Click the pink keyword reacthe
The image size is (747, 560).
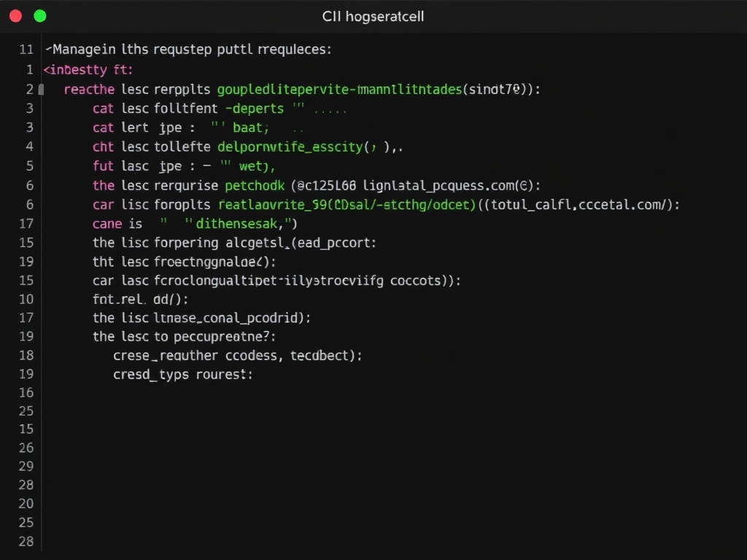(x=88, y=89)
